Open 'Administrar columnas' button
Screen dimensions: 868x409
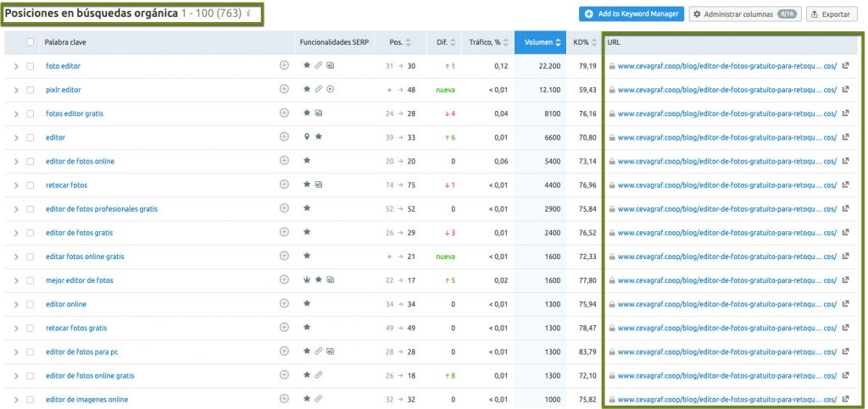744,14
